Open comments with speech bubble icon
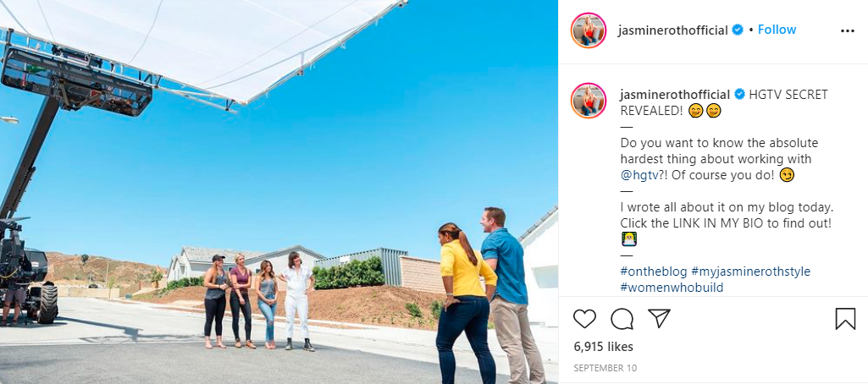 coord(622,319)
